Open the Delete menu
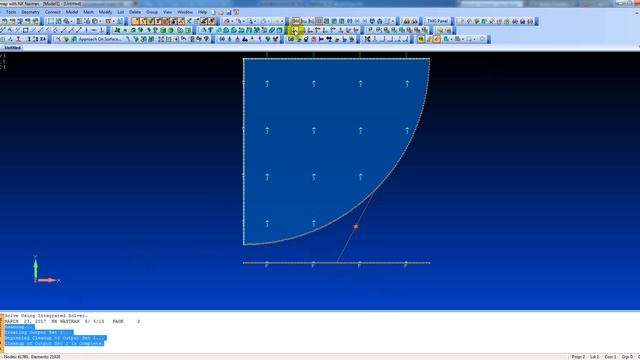 pos(135,12)
